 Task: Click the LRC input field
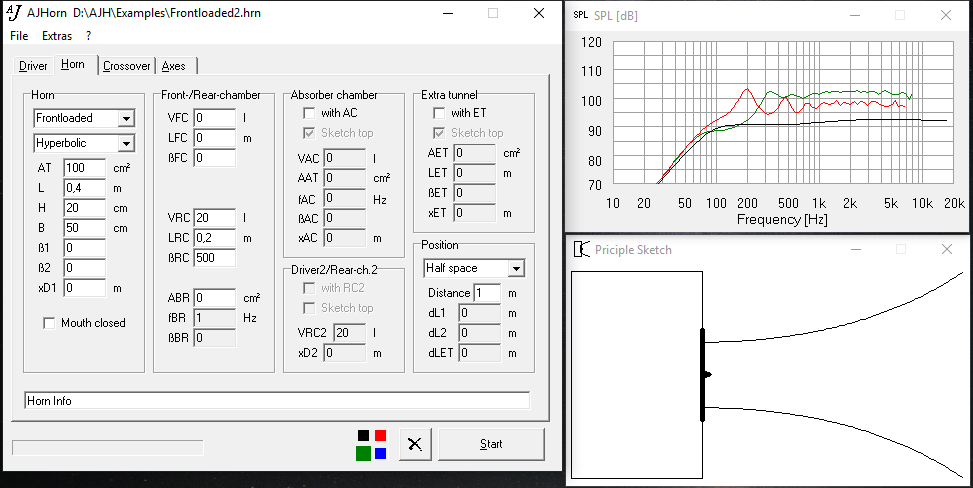point(215,238)
